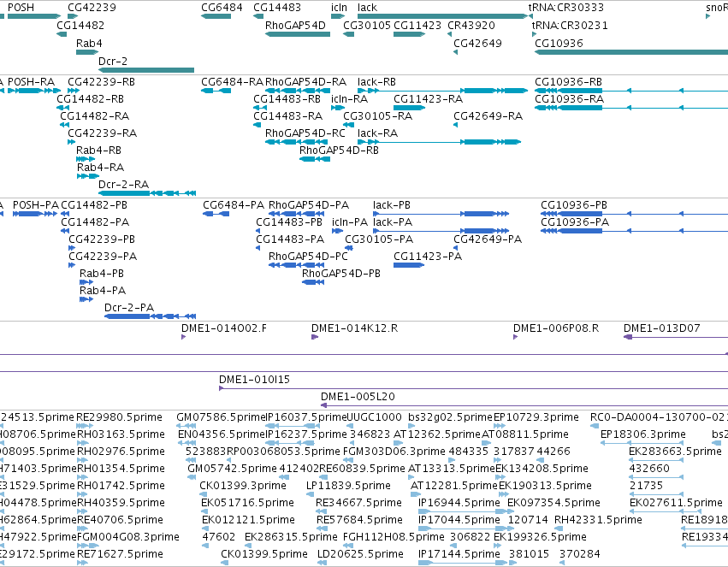The height and width of the screenshot is (567, 728).
Task: Click clone DME1-010I15
Action: tap(473, 388)
